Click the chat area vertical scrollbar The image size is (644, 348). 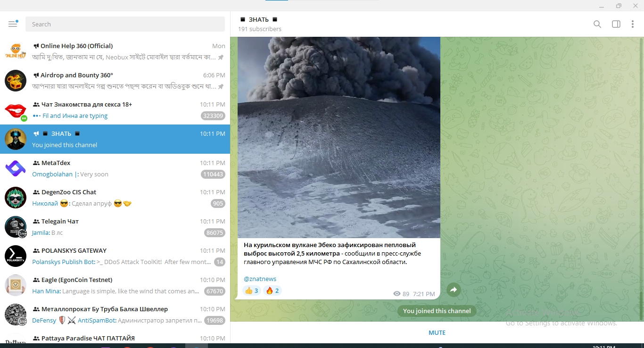point(641,179)
